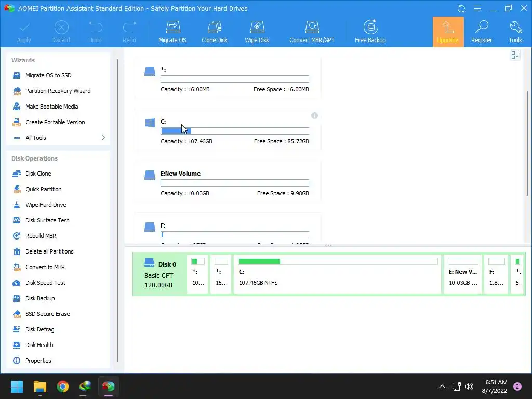
Task: Select the first *: 10... disk map block
Action: [x=198, y=274]
